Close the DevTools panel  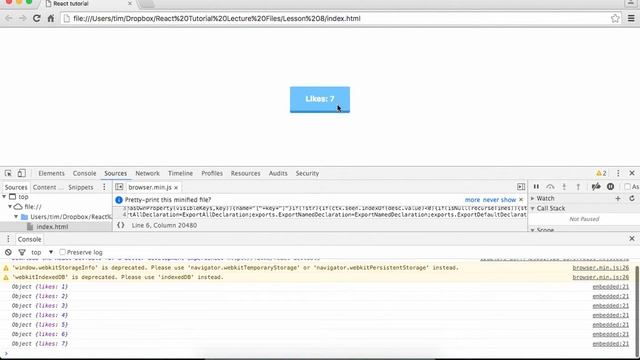[632, 173]
